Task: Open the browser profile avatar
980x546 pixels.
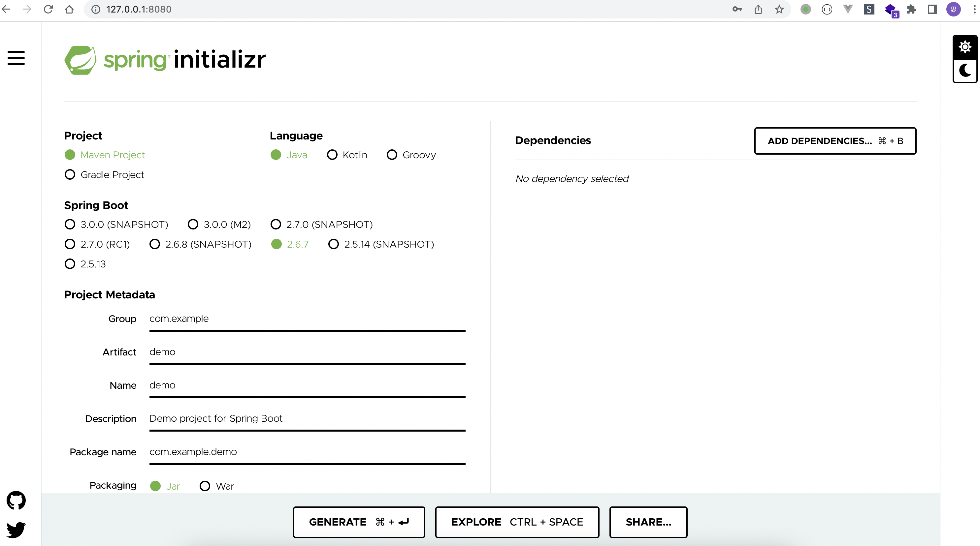Action: [954, 9]
